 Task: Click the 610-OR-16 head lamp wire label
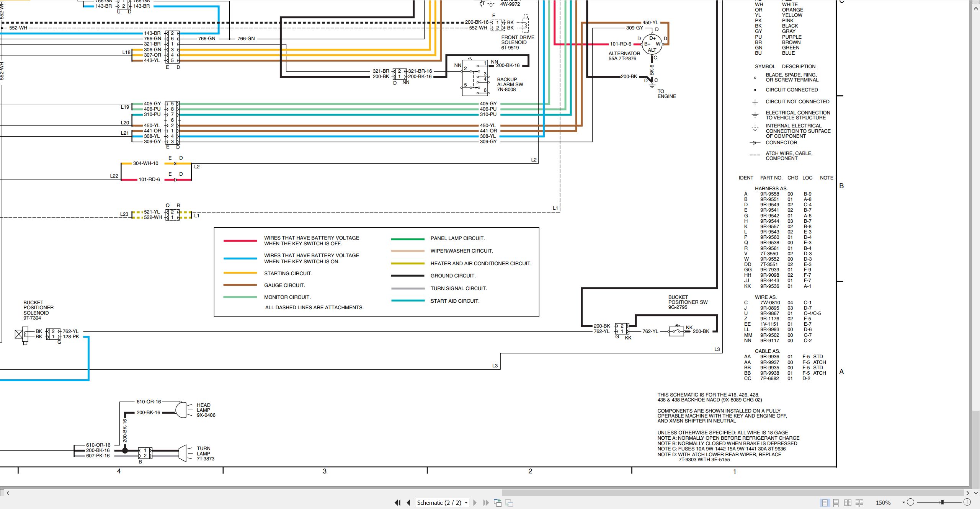pyautogui.click(x=149, y=402)
